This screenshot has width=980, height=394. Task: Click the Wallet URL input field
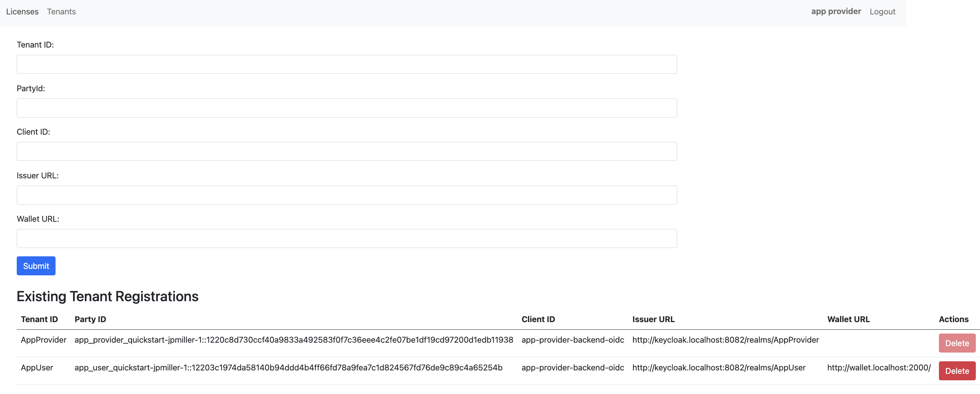tap(346, 238)
